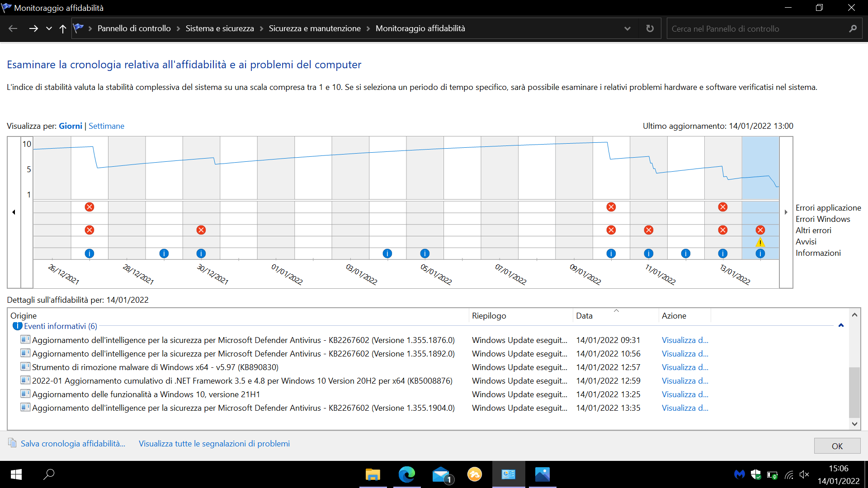Click the details list scrollbar thumb
This screenshot has height=488, width=868.
tap(854, 393)
